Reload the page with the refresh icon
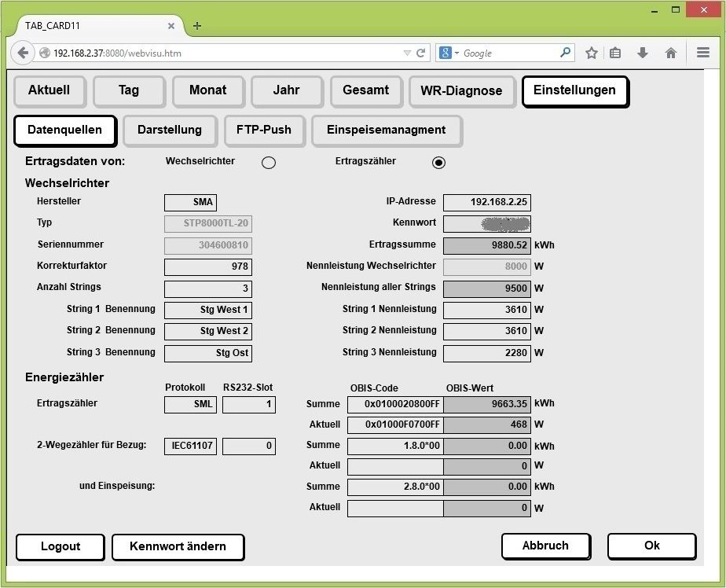 pos(421,53)
